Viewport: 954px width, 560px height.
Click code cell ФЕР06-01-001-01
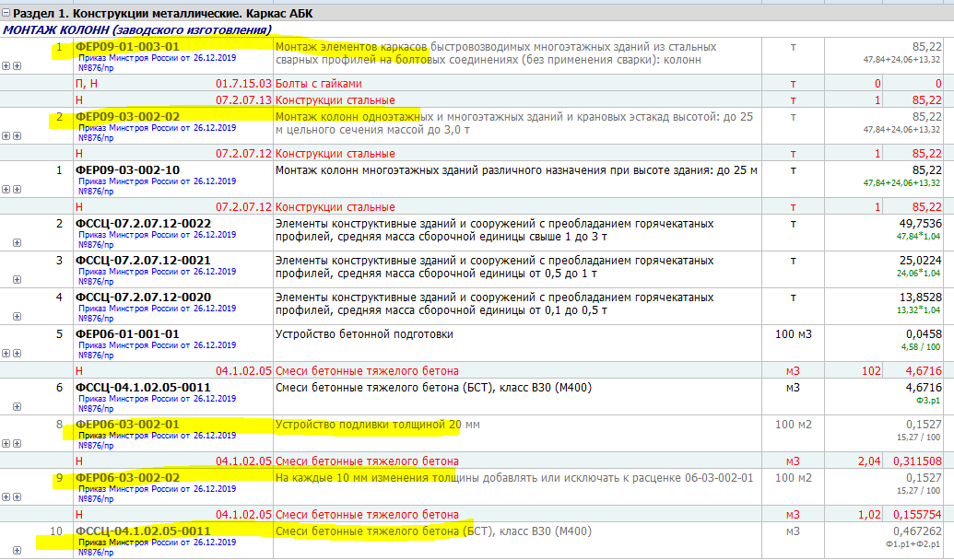(127, 333)
